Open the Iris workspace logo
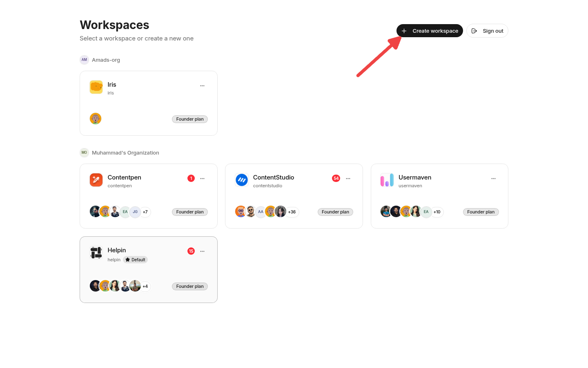588x368 pixels. click(96, 87)
